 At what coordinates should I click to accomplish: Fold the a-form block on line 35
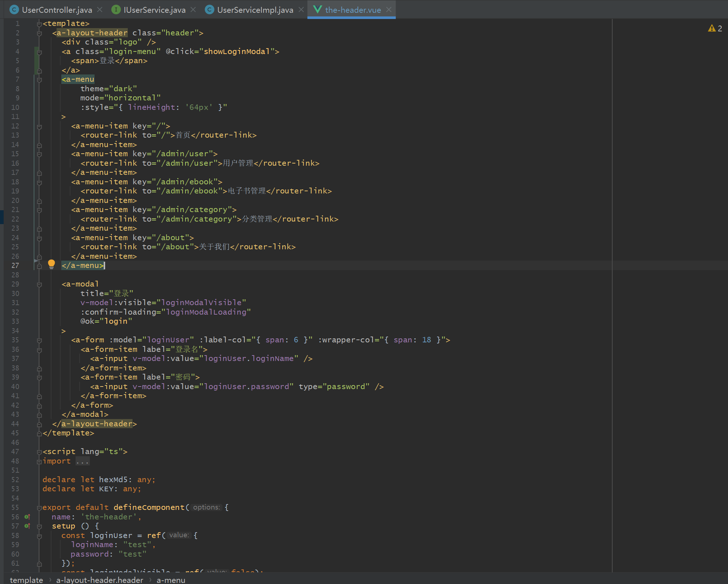39,340
